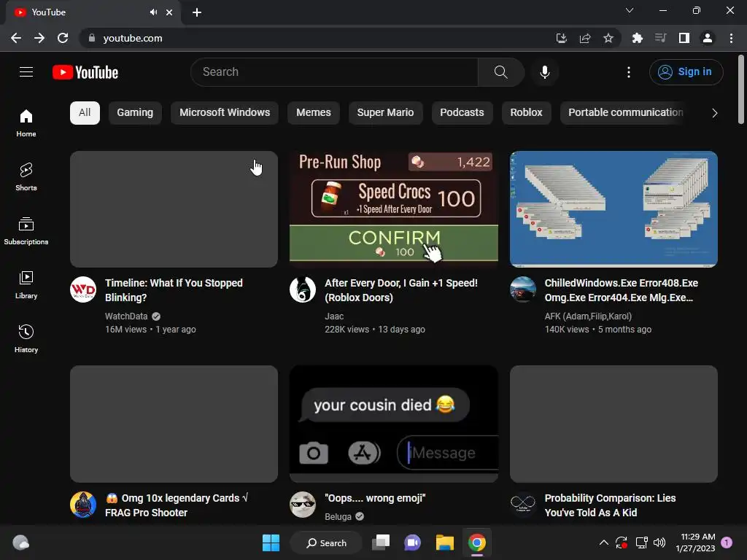Image resolution: width=747 pixels, height=560 pixels.
Task: Open ChilledWindows error windows thumbnail
Action: 614,209
